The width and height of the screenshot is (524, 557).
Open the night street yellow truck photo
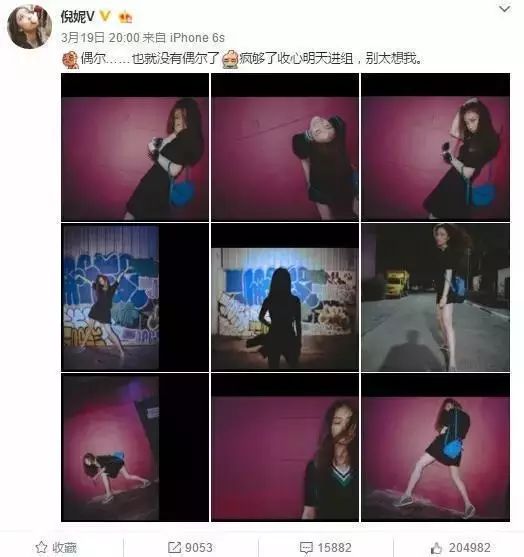tap(436, 297)
